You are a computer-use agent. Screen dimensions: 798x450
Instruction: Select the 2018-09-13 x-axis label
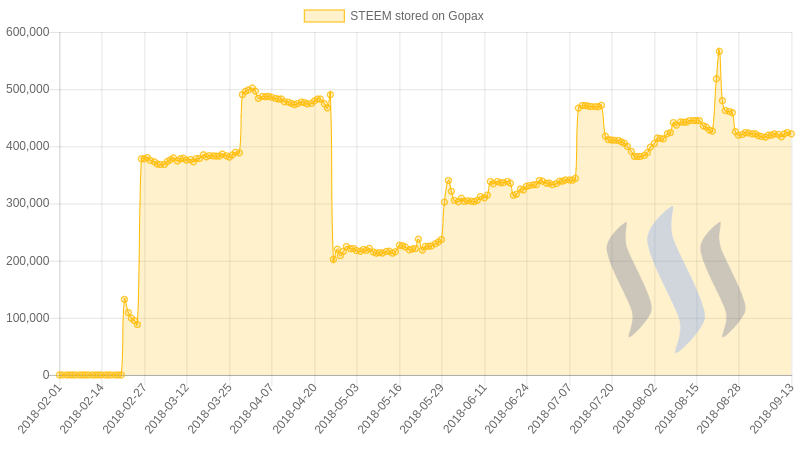point(773,409)
